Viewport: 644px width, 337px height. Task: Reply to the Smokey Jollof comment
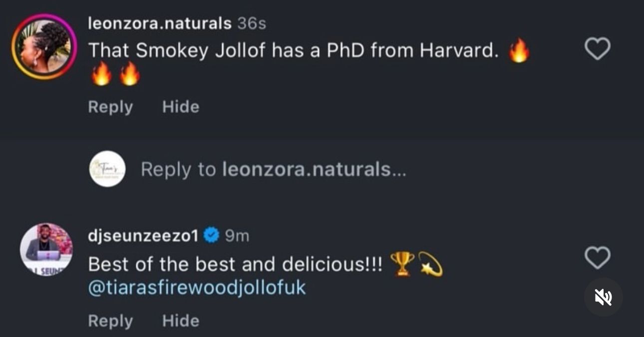(x=110, y=107)
